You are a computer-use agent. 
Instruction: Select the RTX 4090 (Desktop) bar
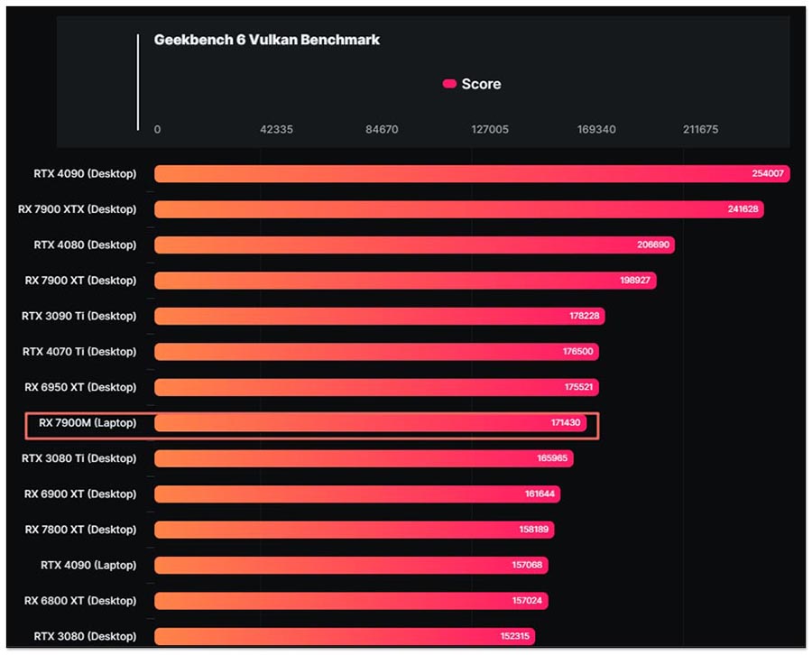pyautogui.click(x=472, y=173)
